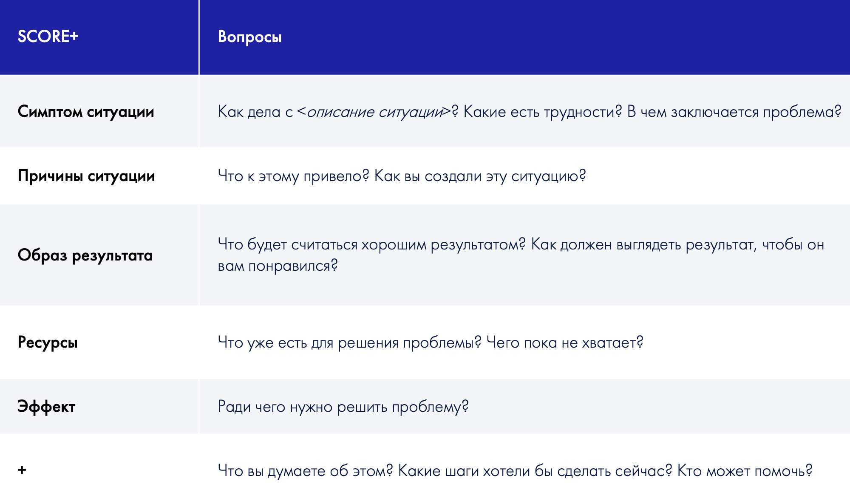Click the question Ради чего нужно решить проблему?

(x=343, y=407)
